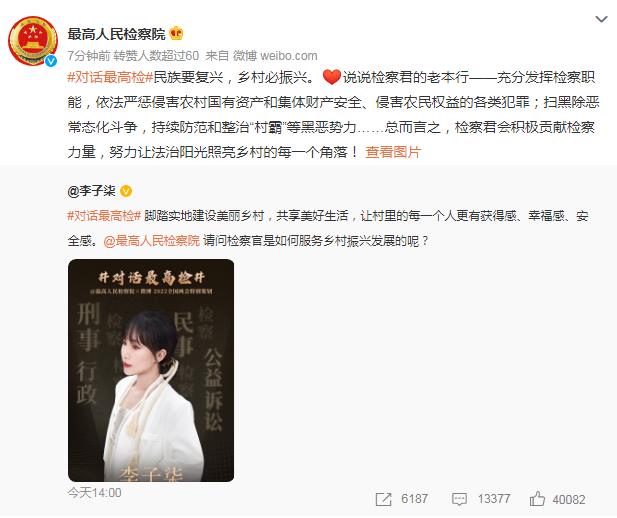Open the @最高人民检察院 mention link

(151, 240)
